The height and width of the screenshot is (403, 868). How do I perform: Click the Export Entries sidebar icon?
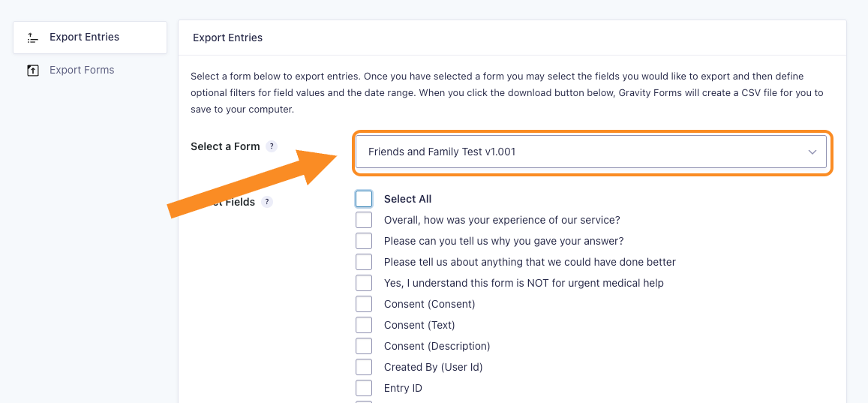33,38
